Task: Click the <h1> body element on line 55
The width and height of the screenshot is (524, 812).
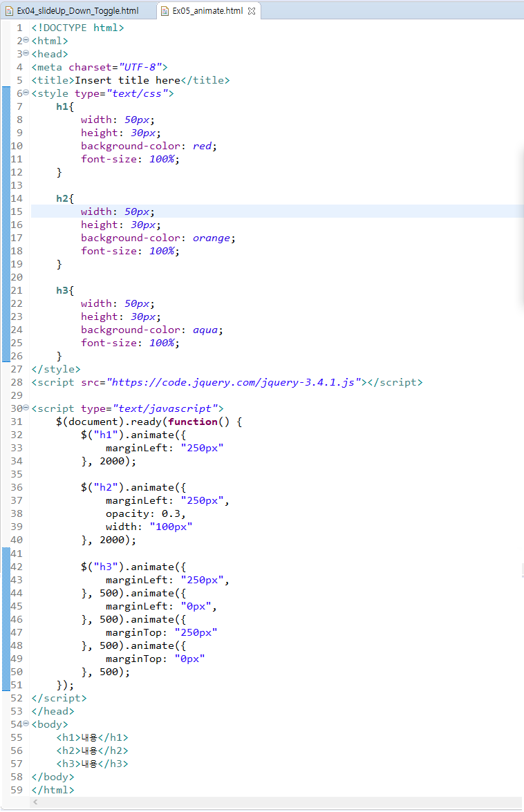Action: tap(92, 737)
